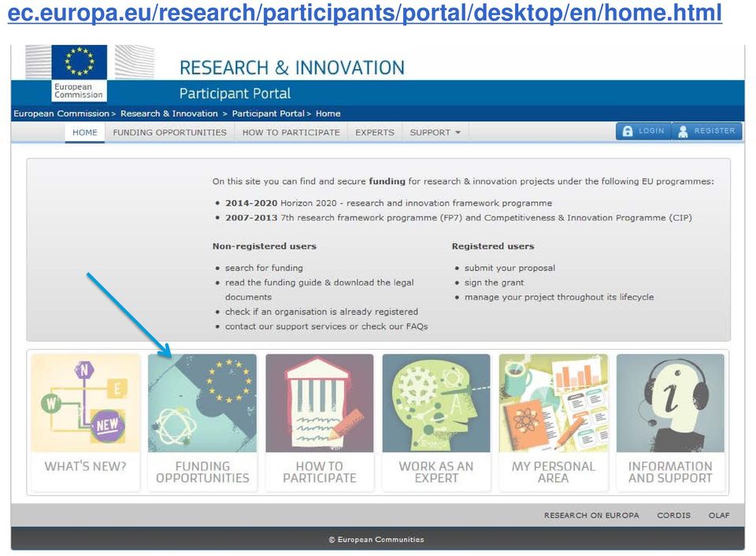Open the Research on Europa footer link

(591, 516)
